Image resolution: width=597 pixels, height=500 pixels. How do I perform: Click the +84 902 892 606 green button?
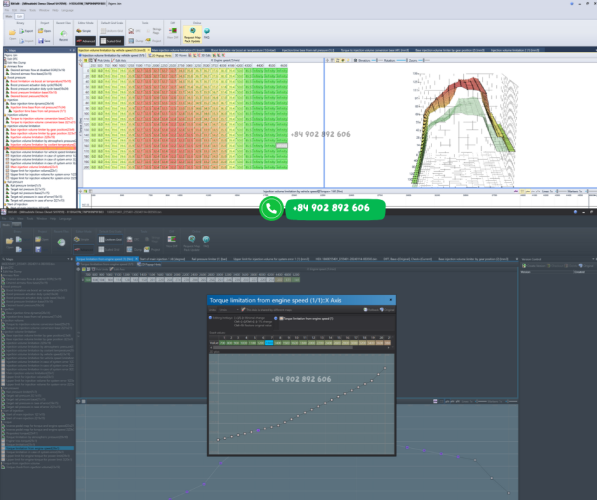335,208
